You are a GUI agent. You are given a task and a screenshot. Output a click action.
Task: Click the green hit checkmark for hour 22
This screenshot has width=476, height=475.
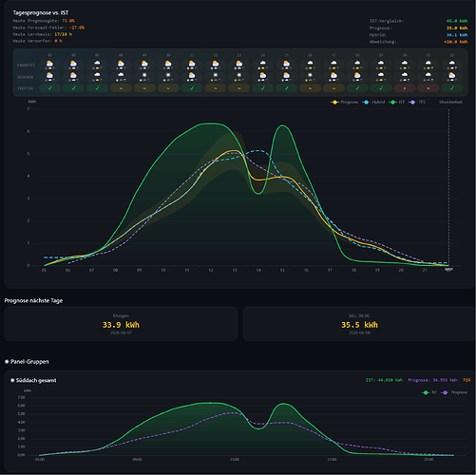click(452, 88)
